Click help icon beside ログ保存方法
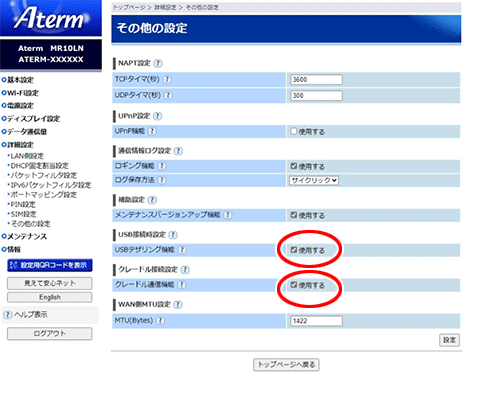 [x=162, y=180]
